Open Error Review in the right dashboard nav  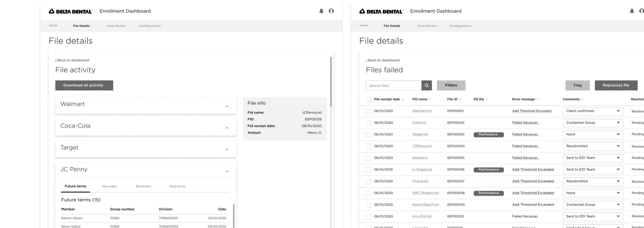coord(427,26)
